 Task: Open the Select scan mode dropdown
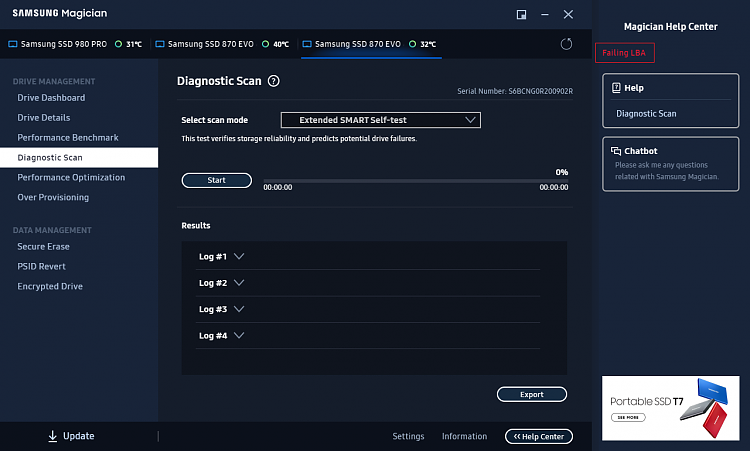[381, 120]
